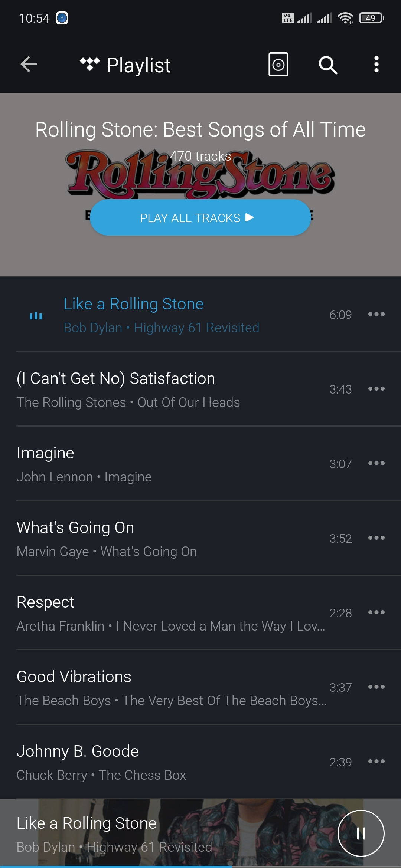Screen dimensions: 401x868
Task: Open the now-playing bar for Like a Rolling Stone
Action: tap(149, 833)
